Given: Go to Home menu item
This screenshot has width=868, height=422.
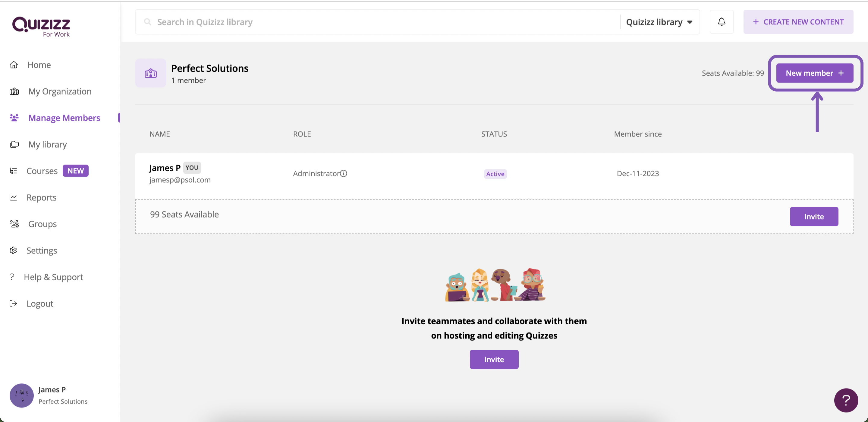Looking at the screenshot, I should point(39,65).
